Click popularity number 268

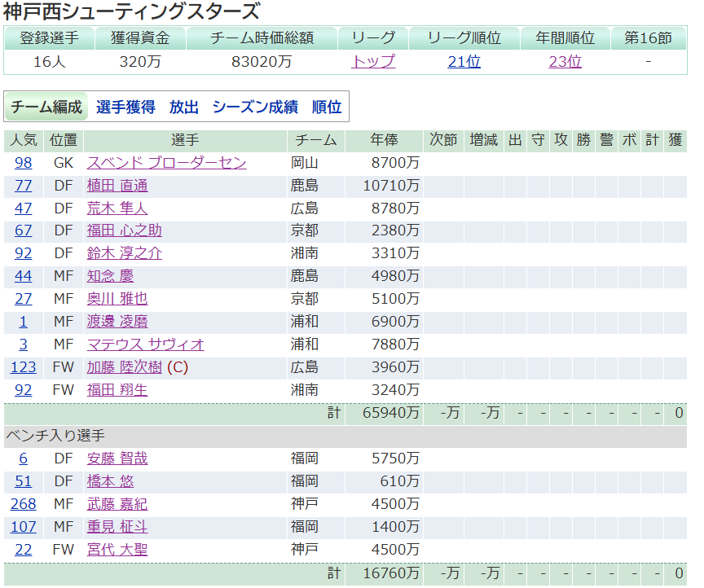pyautogui.click(x=24, y=504)
